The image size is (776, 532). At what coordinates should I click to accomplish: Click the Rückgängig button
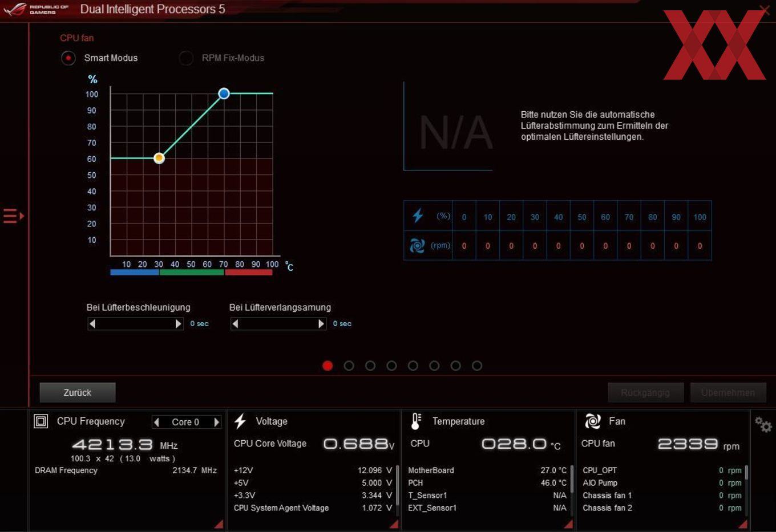point(645,392)
